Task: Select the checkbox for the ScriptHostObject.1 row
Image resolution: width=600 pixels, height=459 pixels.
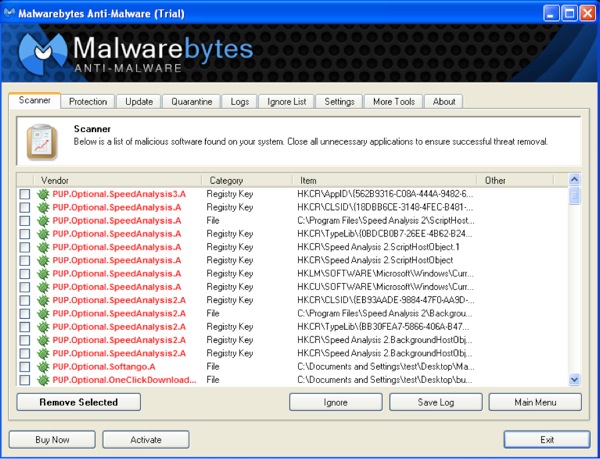Action: pos(25,247)
